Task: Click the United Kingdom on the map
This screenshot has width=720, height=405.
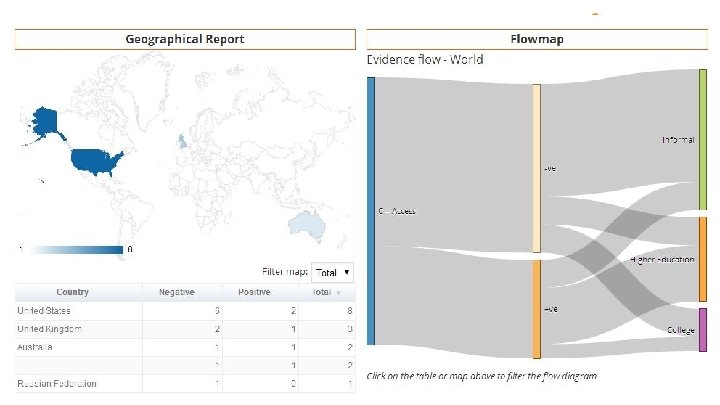Action: click(183, 141)
